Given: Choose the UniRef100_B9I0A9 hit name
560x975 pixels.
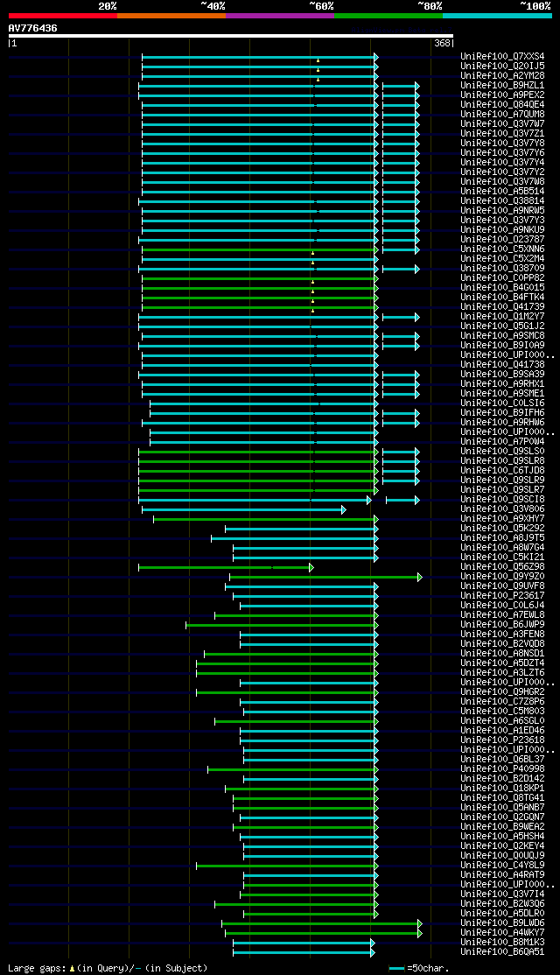Looking at the screenshot, I should point(502,345).
